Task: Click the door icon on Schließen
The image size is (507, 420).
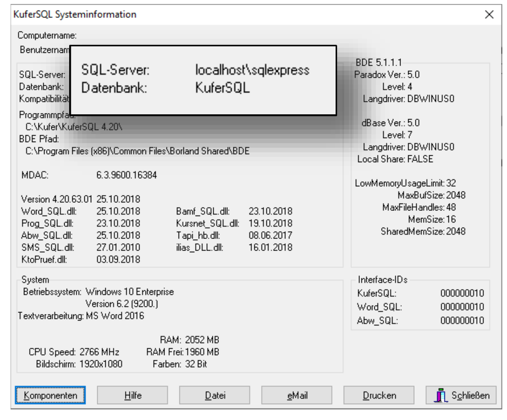Action: point(441,395)
